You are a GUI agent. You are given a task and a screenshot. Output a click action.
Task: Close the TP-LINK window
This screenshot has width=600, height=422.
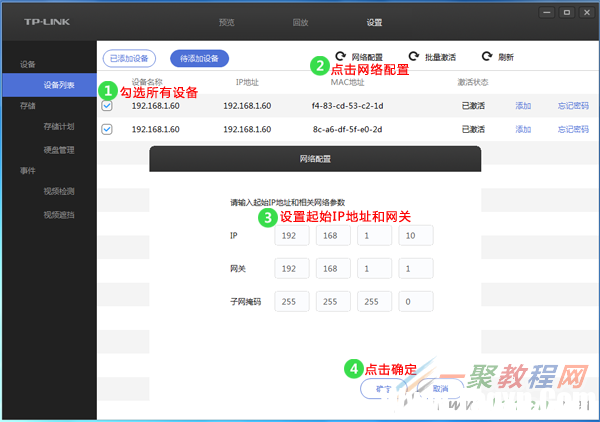587,13
